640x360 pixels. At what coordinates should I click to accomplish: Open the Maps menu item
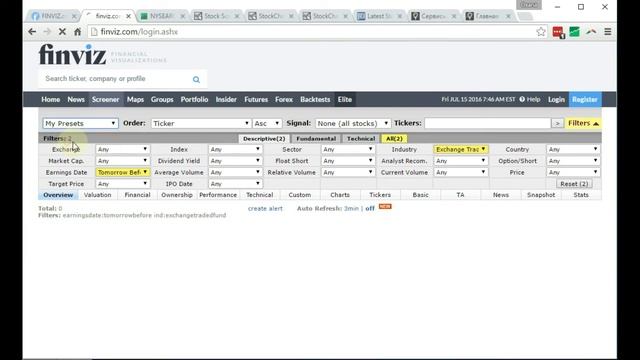pos(135,100)
